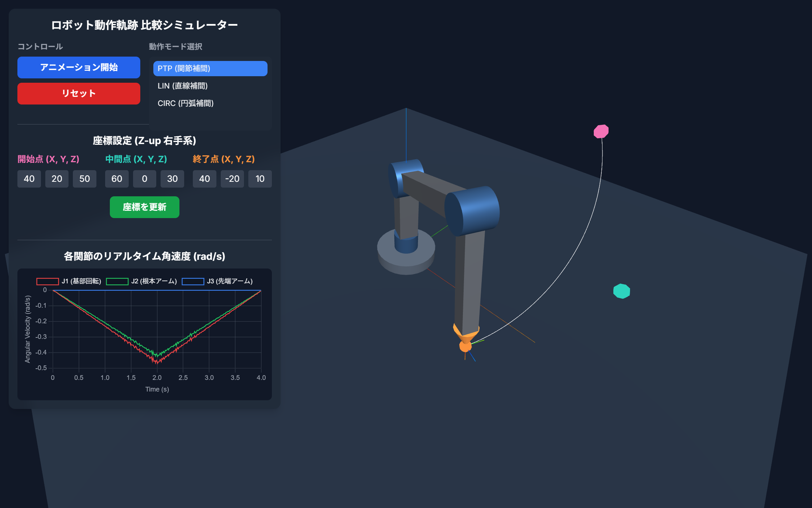This screenshot has height=508, width=812.
Task: Click the midpoint Z field (30)
Action: tap(172, 179)
